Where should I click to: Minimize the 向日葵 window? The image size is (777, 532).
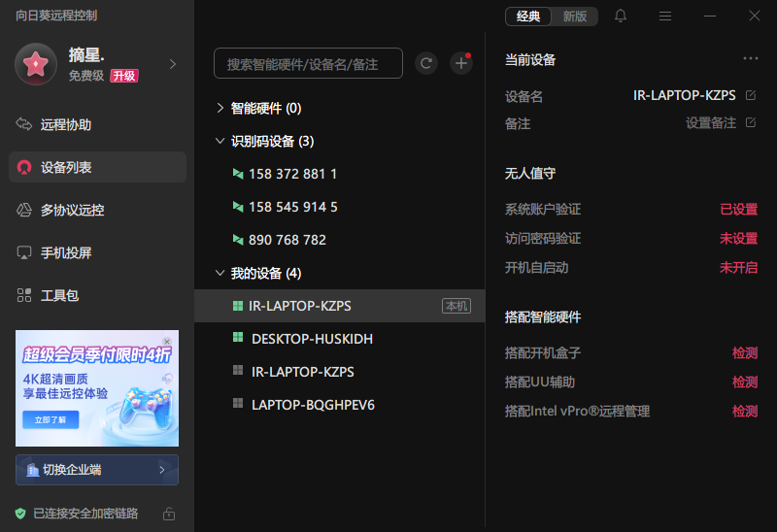710,17
